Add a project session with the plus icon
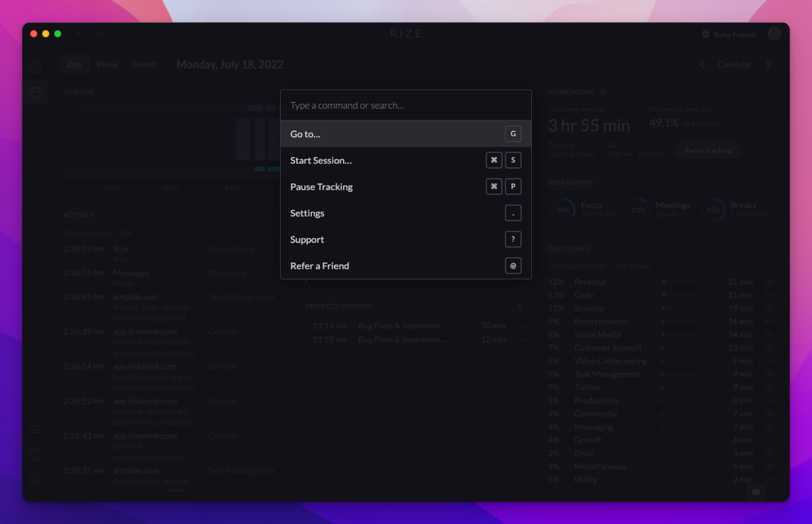Image resolution: width=812 pixels, height=524 pixels. click(520, 306)
